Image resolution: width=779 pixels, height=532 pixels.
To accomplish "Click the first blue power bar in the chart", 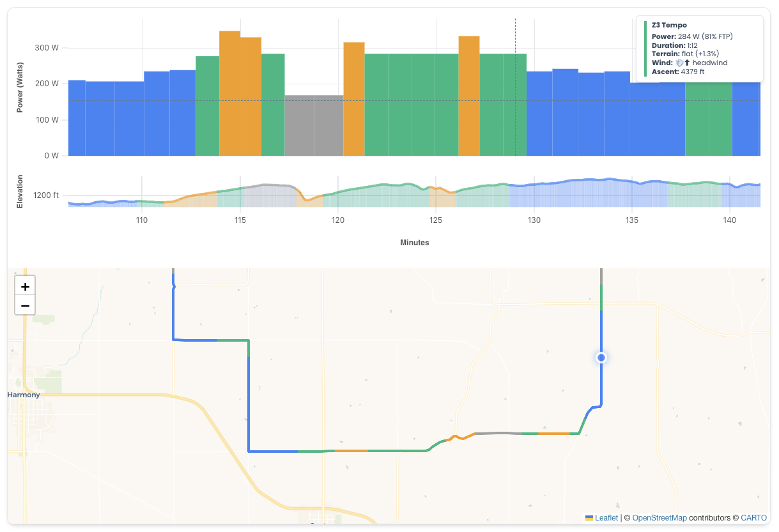I will (x=77, y=115).
